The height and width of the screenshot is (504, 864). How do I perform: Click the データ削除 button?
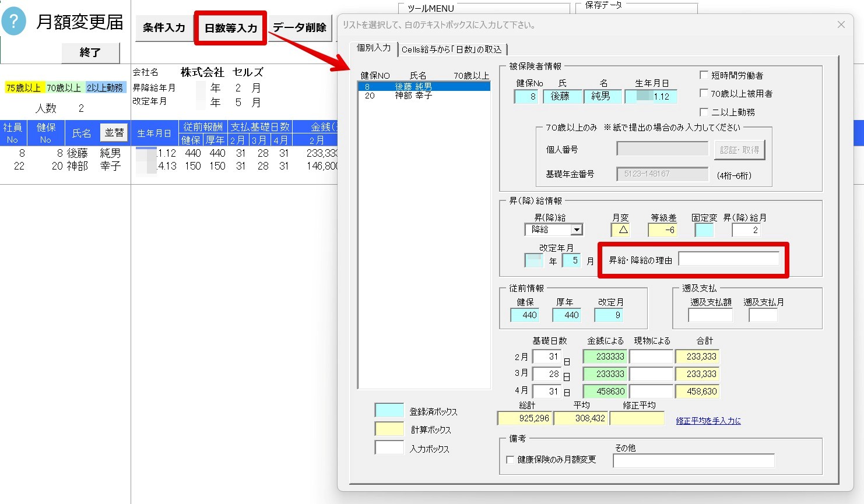click(x=300, y=28)
